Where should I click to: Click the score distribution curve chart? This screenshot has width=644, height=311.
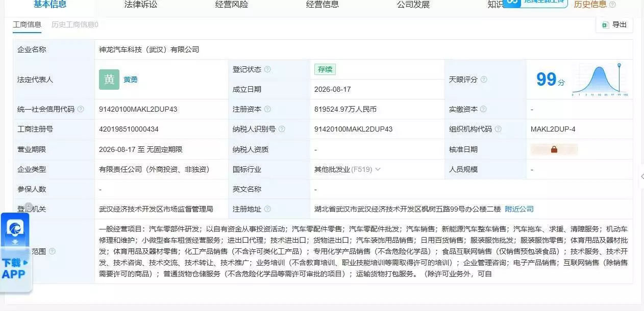point(600,80)
